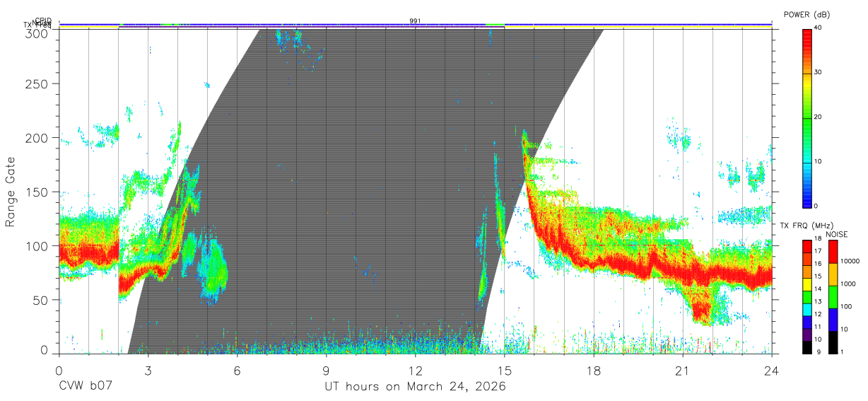Click the CPID/TX Freq strip above plot
Screen dimensions: 868x401
(416, 25)
